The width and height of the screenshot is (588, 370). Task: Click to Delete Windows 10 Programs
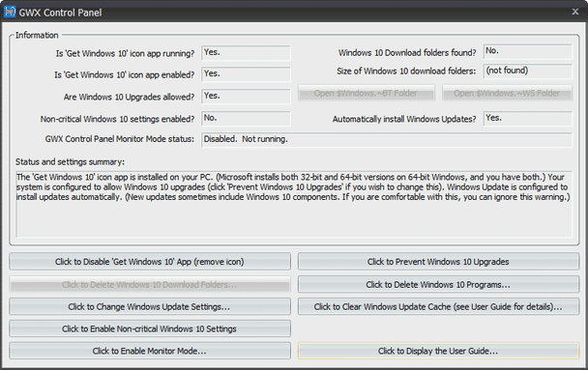(x=438, y=285)
